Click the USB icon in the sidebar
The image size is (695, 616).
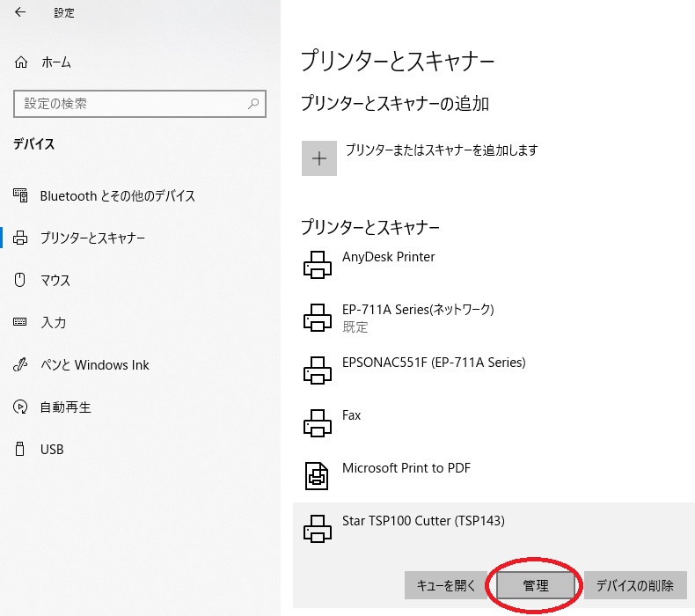click(20, 449)
